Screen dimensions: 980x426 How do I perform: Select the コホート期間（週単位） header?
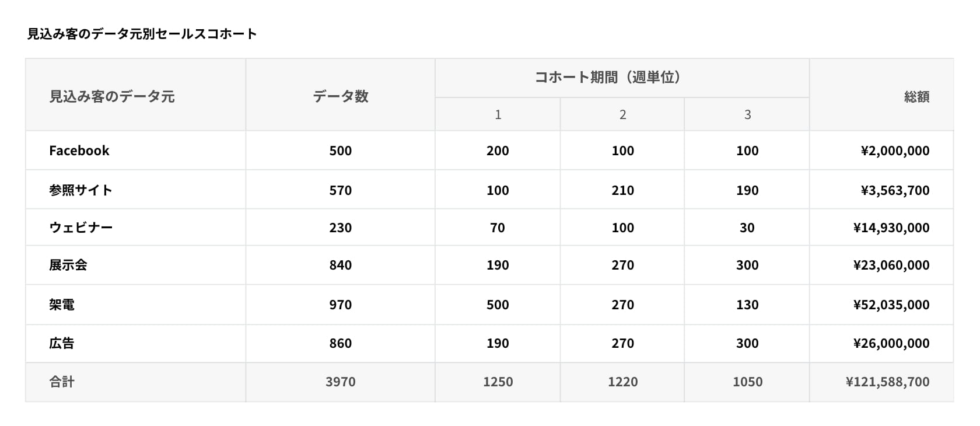(622, 77)
